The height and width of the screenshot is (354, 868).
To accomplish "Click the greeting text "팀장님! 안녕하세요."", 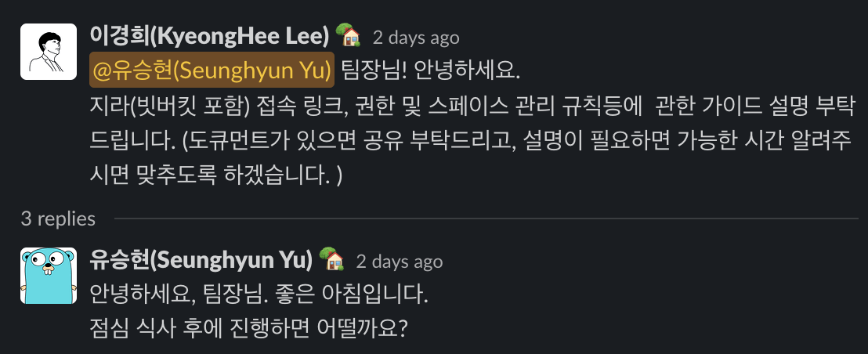I will 431,70.
